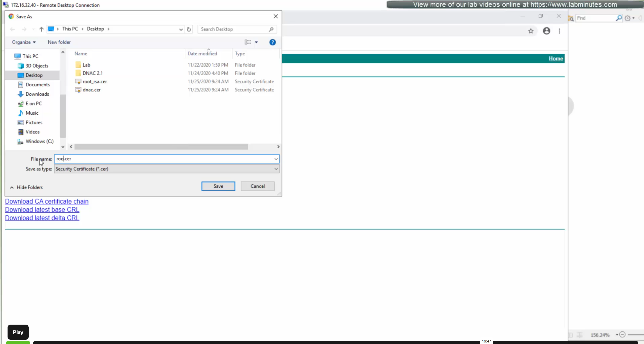The width and height of the screenshot is (644, 344).
Task: Click Download CA certificate chain link
Action: coord(47,201)
